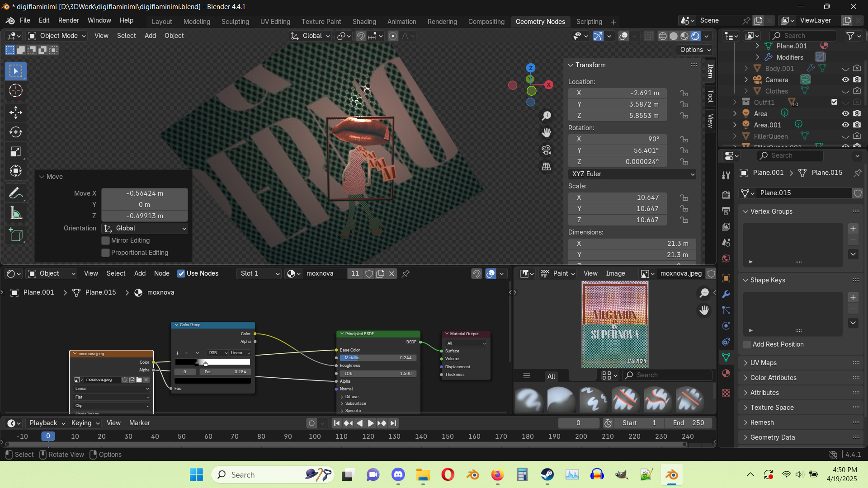Switch to the Scripting workspace tab
This screenshot has width=868, height=488.
(589, 21)
